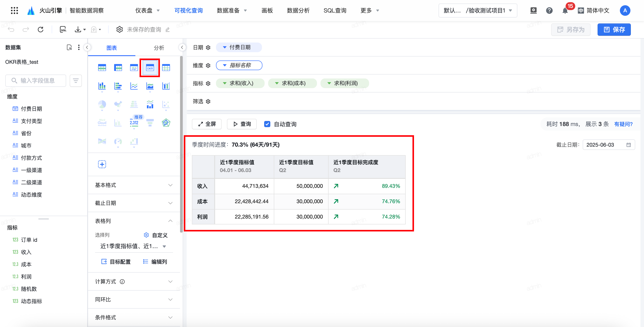
Task: Open the app launcher grid icon
Action: [14, 11]
